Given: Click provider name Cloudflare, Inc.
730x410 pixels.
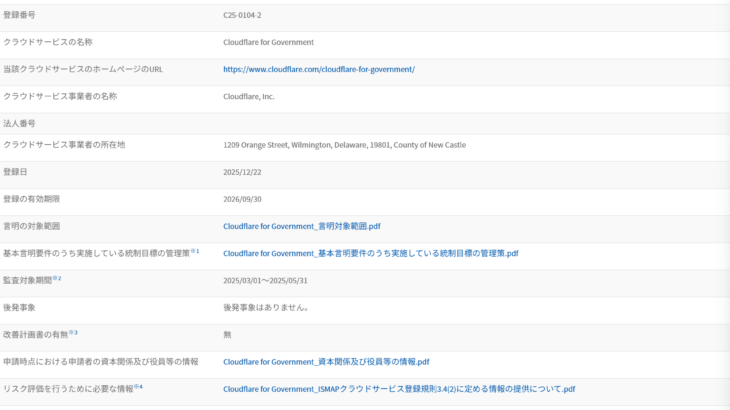Looking at the screenshot, I should point(249,97).
